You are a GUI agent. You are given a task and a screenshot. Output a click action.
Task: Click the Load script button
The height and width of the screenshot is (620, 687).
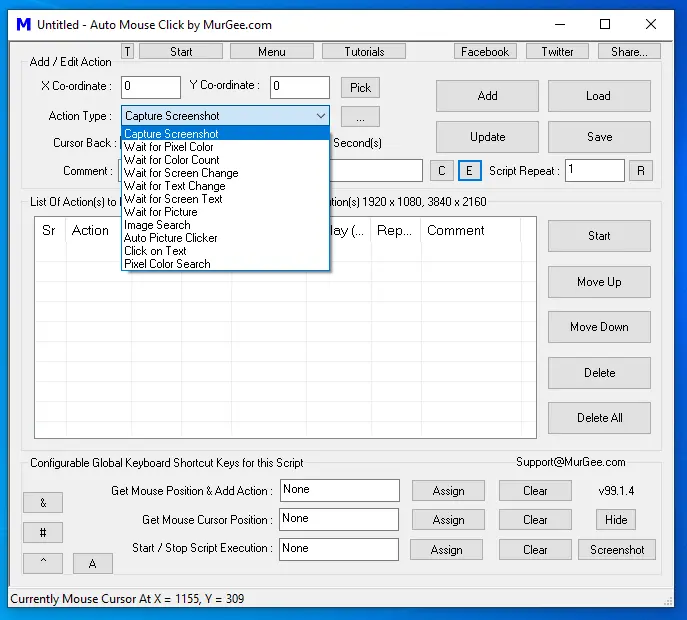click(x=599, y=96)
